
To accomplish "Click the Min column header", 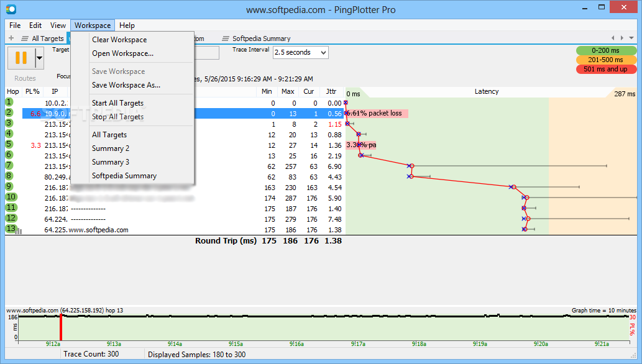I will tap(267, 92).
